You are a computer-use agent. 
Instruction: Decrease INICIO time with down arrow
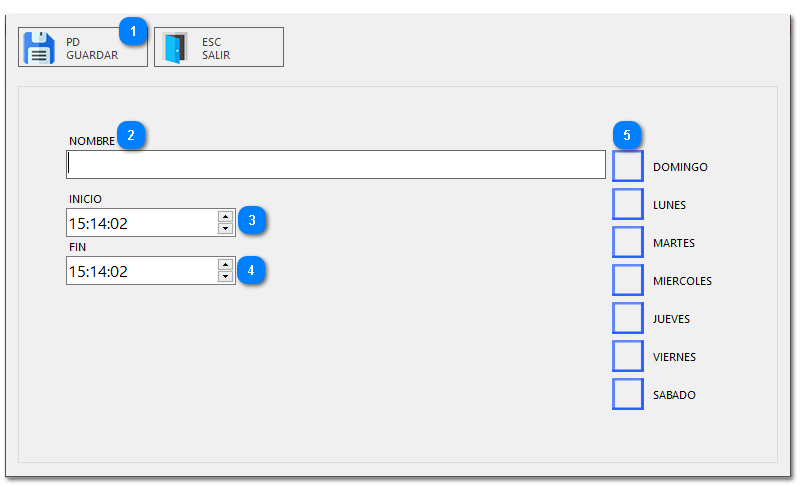tap(225, 228)
